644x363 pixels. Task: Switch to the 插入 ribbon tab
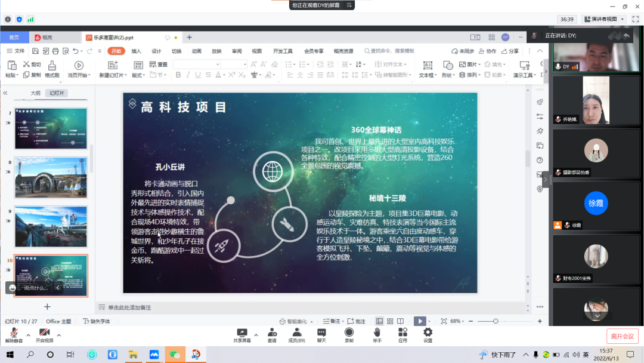click(136, 51)
